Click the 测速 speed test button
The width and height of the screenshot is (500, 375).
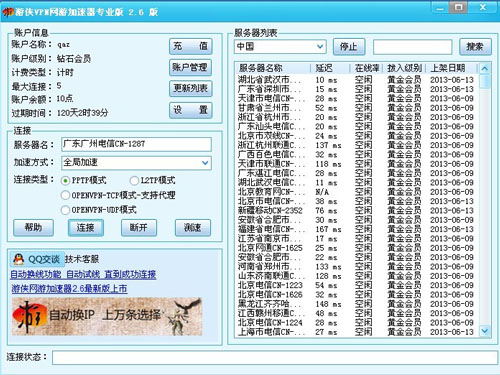193,228
